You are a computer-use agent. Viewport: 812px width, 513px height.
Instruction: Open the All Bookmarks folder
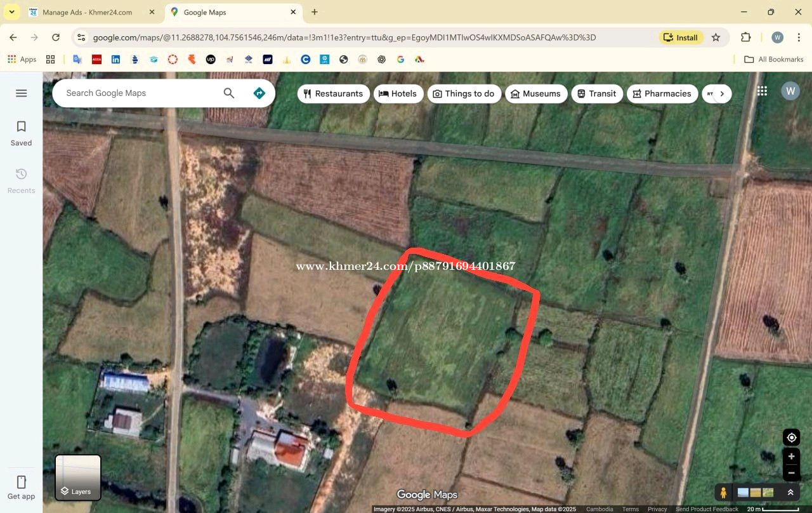[773, 59]
